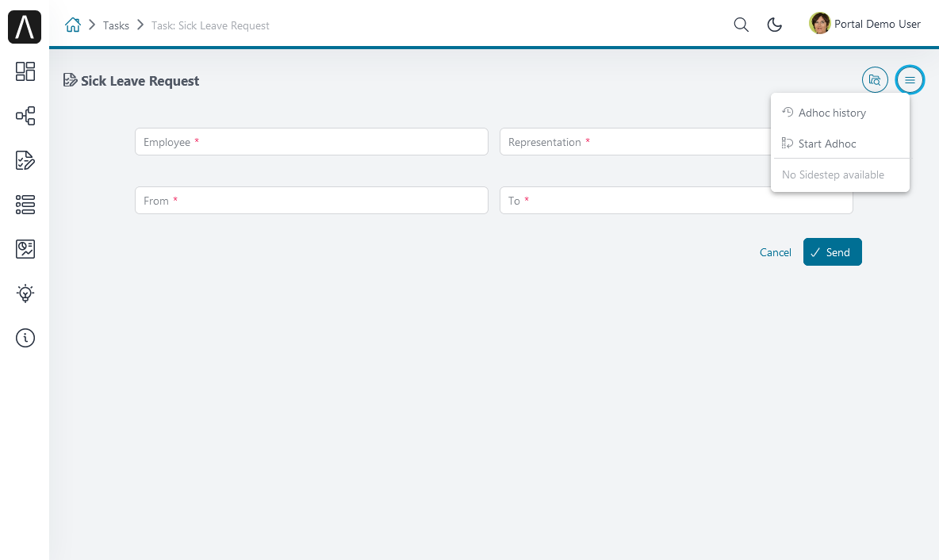939x560 pixels.
Task: Open the Axon Ivy logo home
Action: (25, 27)
